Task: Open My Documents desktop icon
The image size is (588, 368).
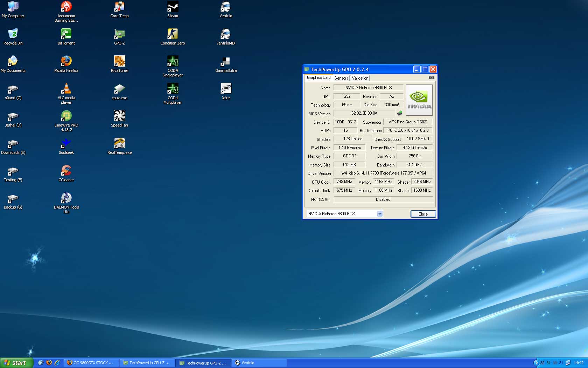Action: click(13, 64)
